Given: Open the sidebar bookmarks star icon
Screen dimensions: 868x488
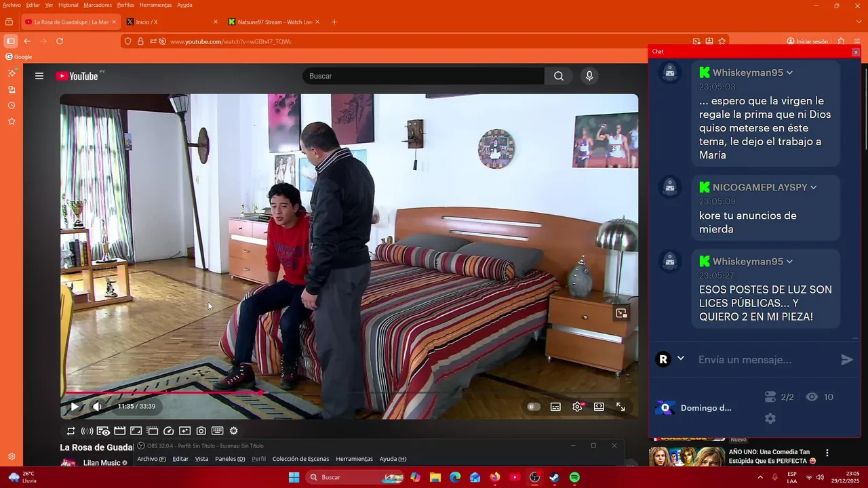Looking at the screenshot, I should (12, 121).
